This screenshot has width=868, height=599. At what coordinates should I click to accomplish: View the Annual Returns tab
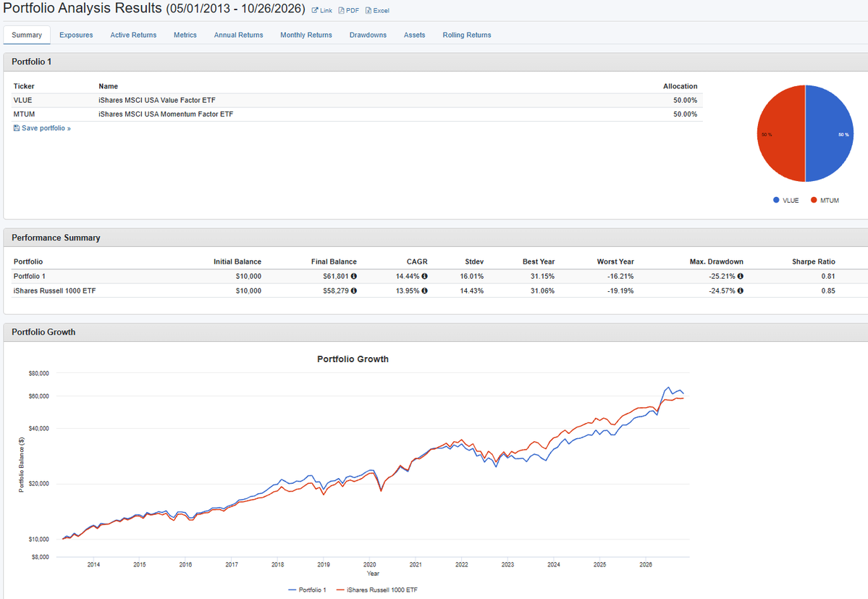point(239,35)
